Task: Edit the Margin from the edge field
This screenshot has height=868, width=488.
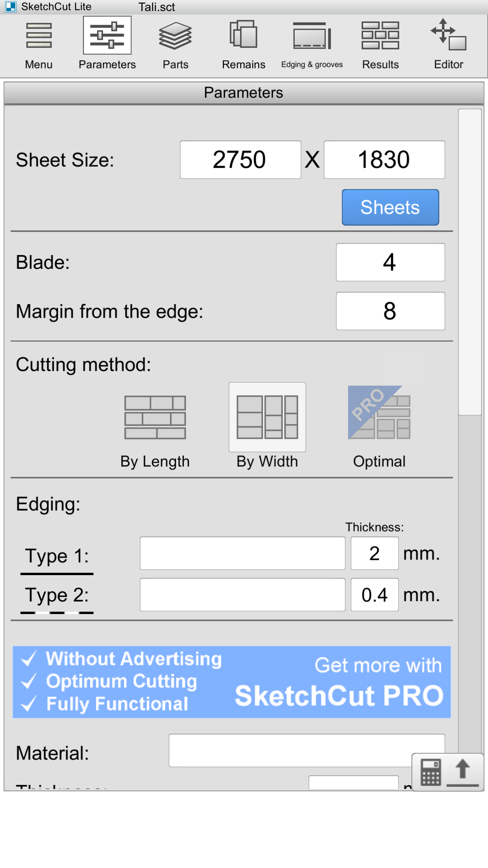Action: click(390, 311)
